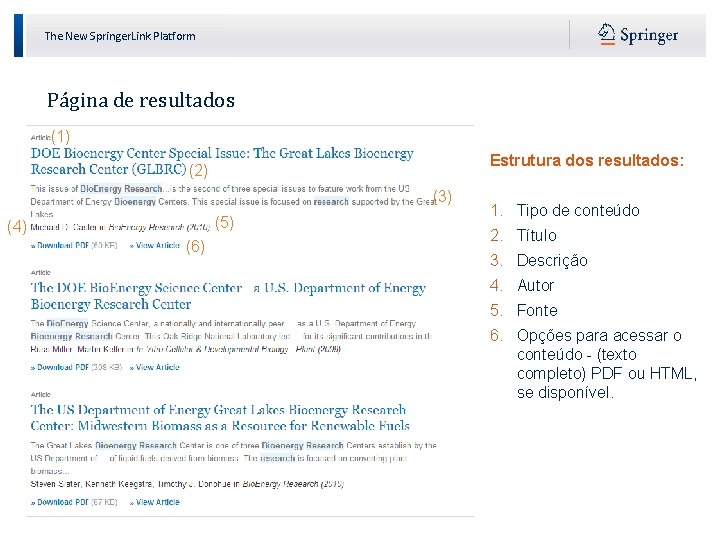Screen dimensions: 720x540
Task: Open the Midwestern Biomass article title
Action: tap(220, 417)
